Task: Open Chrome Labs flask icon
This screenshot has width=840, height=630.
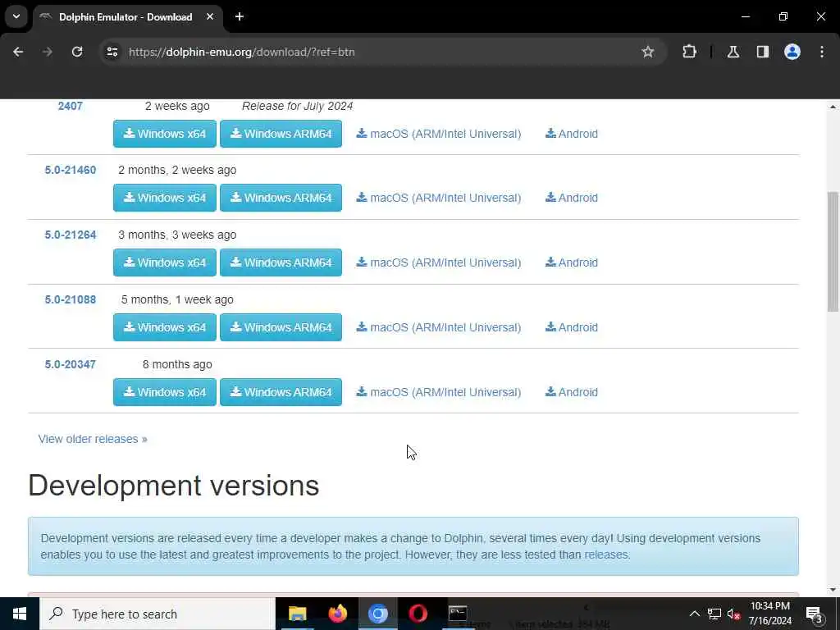Action: click(x=733, y=52)
